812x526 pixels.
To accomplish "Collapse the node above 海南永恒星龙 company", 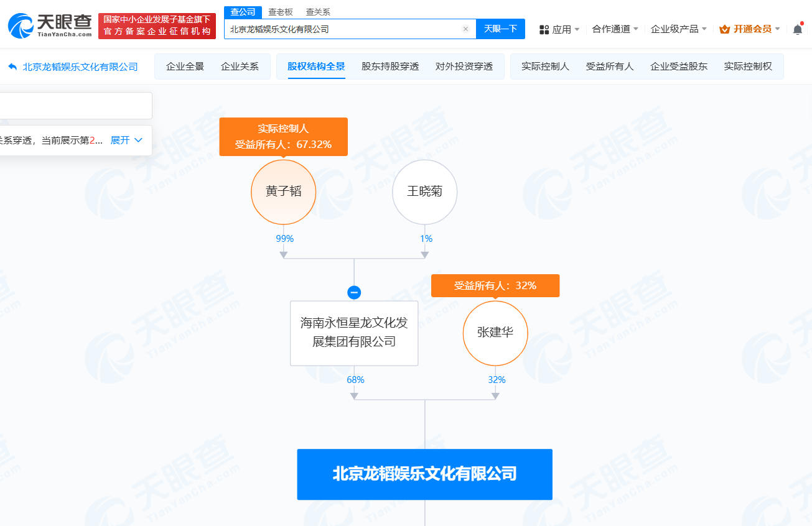I will pos(354,292).
